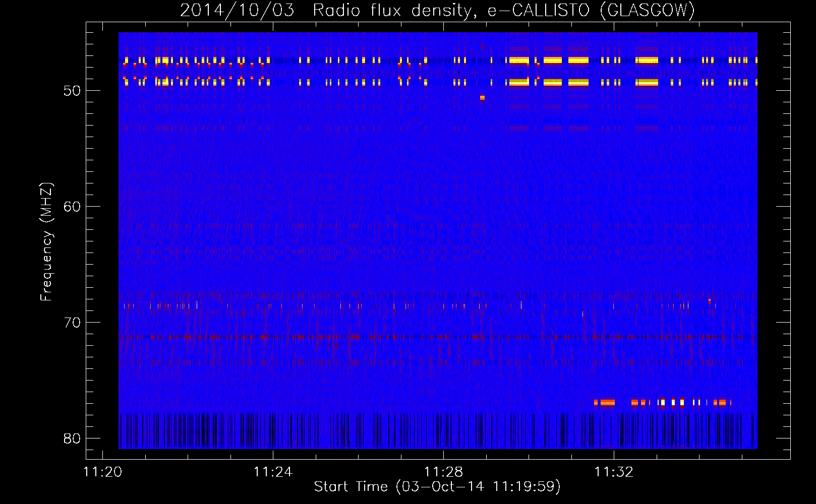The width and height of the screenshot is (816, 504).
Task: Click the 70 frequency tick label
Action: [72, 323]
